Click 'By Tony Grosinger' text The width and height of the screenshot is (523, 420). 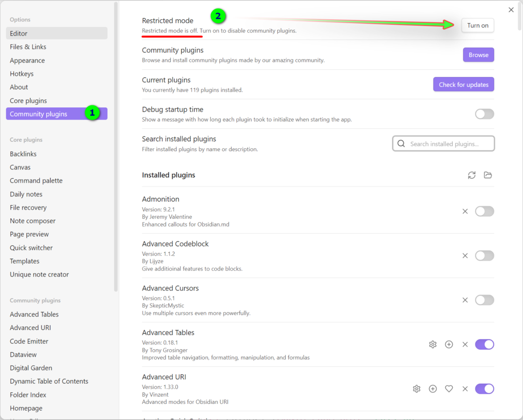(165, 350)
